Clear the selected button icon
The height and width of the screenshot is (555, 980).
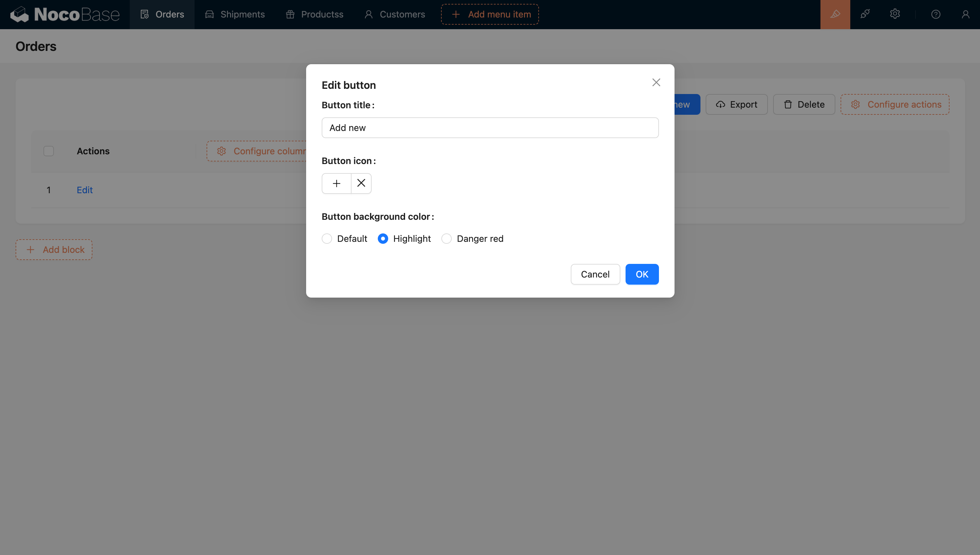click(x=361, y=183)
